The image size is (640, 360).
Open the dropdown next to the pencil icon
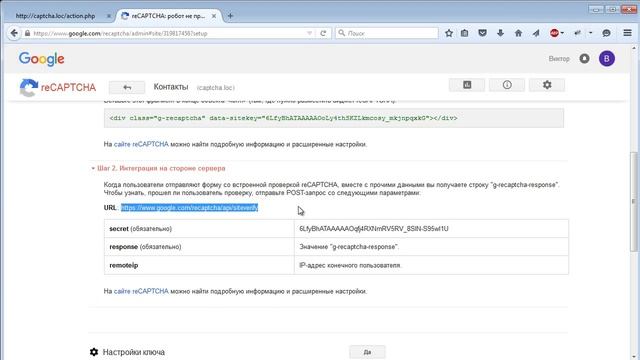click(x=590, y=33)
